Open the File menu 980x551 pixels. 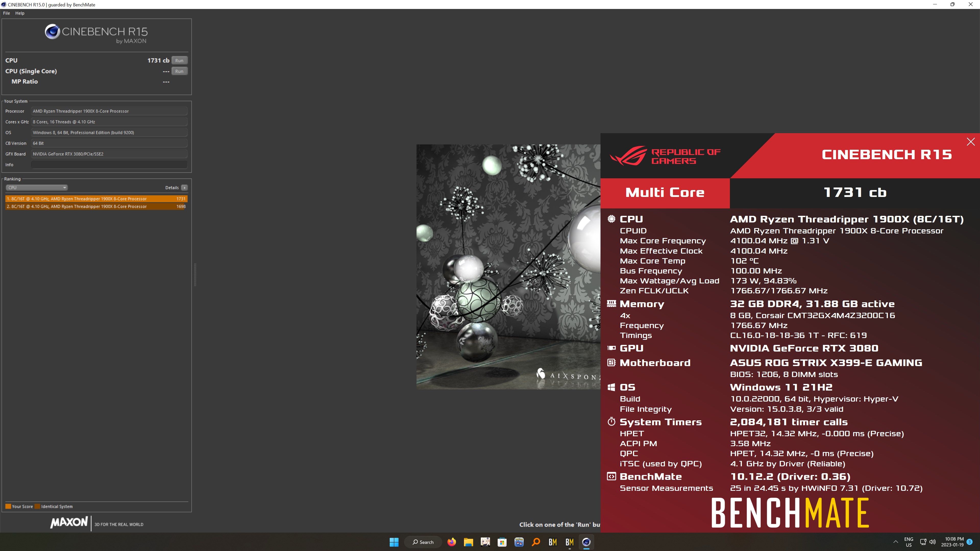(x=6, y=13)
